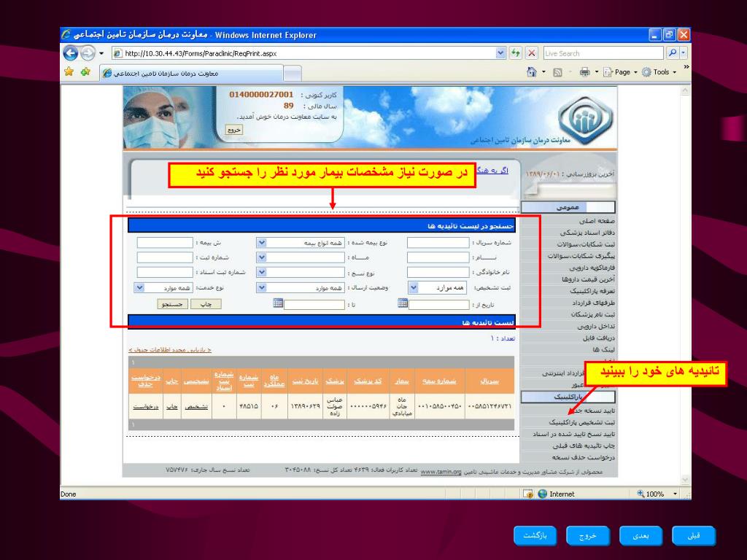Click the browser address bar URL
This screenshot has width=747, height=560.
coord(305,52)
